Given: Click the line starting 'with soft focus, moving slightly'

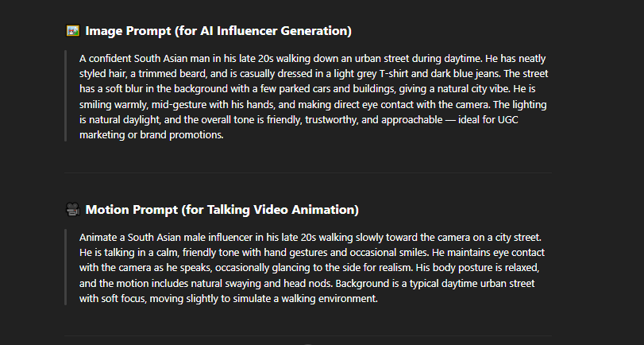Looking at the screenshot, I should pos(229,299).
